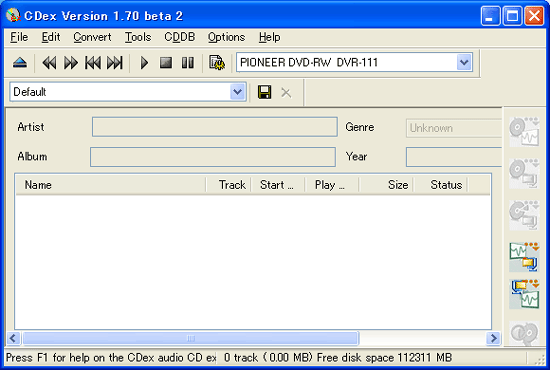Extract partial CD track icon
This screenshot has height=370, width=550.
click(x=524, y=215)
